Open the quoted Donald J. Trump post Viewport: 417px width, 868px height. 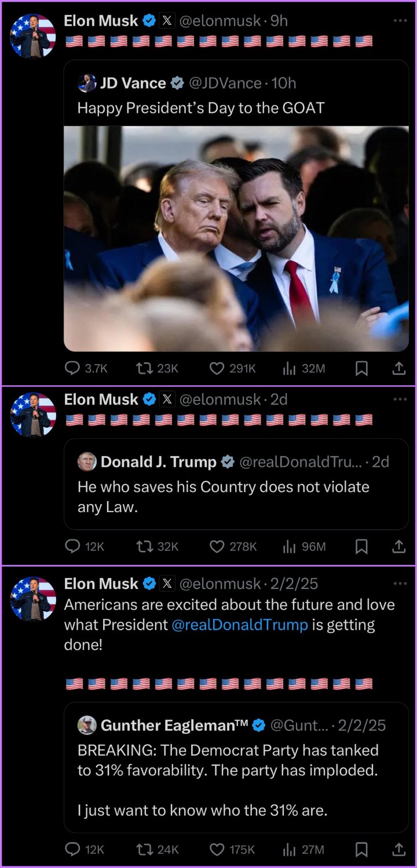[236, 484]
